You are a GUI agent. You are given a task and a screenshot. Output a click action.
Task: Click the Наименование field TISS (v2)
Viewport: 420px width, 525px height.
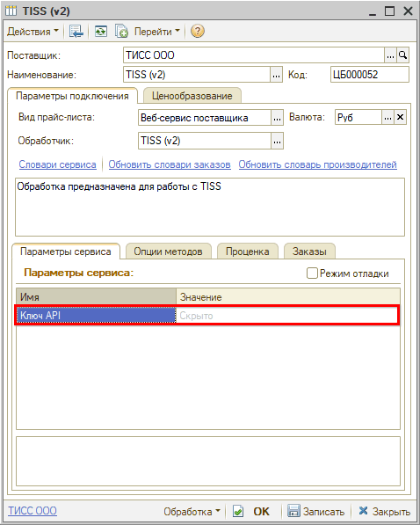pyautogui.click(x=197, y=75)
